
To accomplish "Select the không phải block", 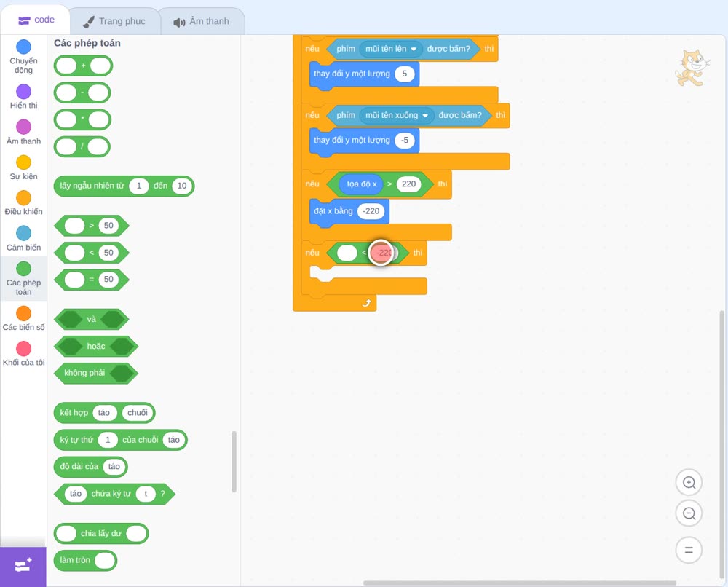I will [96, 374].
